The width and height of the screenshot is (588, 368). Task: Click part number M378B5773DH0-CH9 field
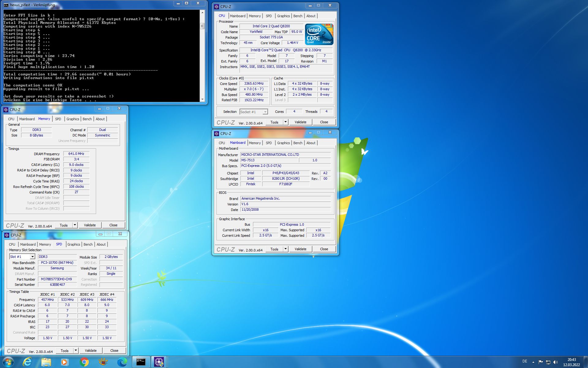[x=57, y=279]
